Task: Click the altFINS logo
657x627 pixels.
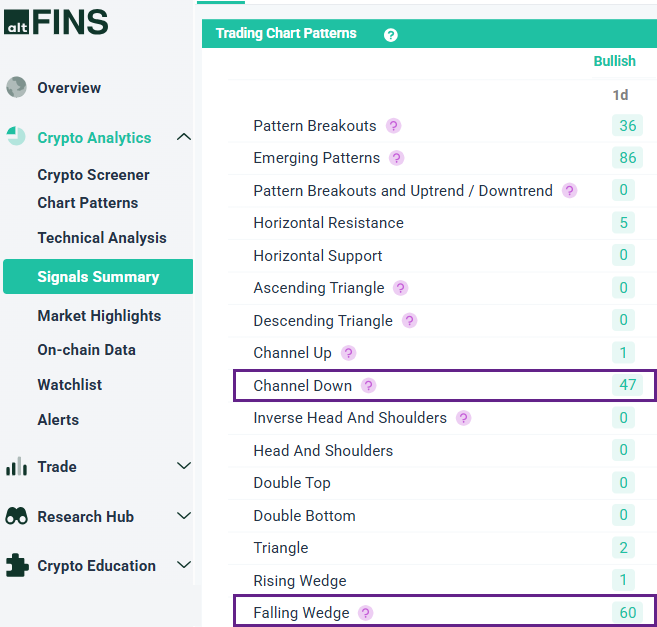Action: (57, 22)
